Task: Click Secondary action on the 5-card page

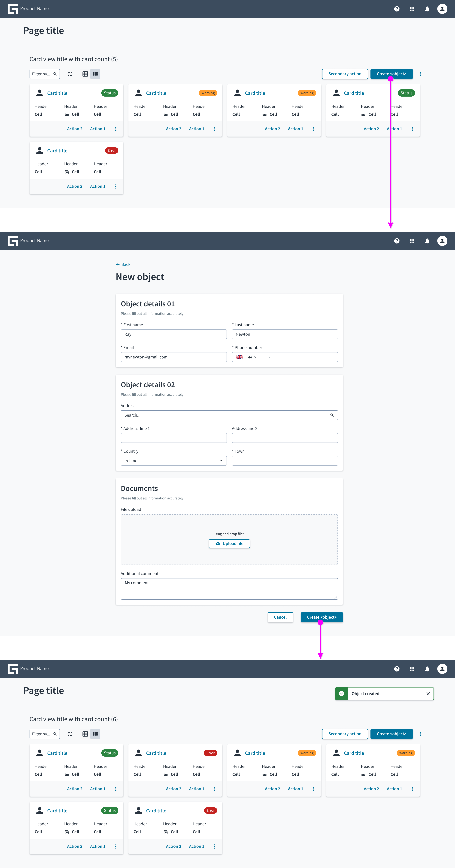Action: (345, 74)
